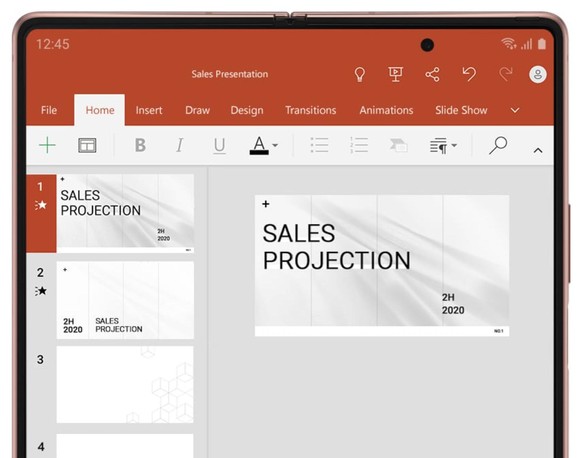The image size is (582, 458).
Task: Select slide 3 thumbnail
Action: tap(125, 385)
